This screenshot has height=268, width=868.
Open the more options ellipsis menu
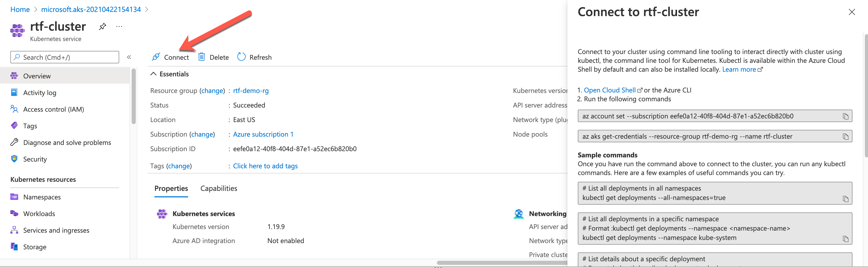[x=119, y=26]
